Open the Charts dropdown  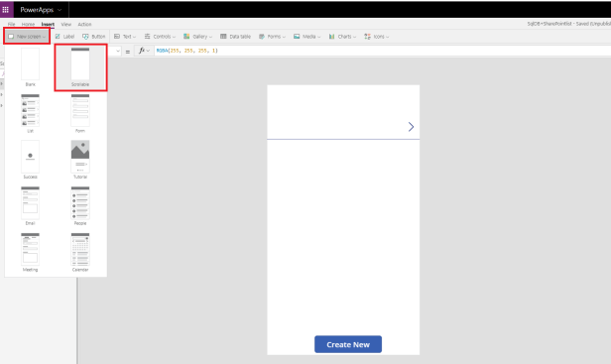coord(342,37)
